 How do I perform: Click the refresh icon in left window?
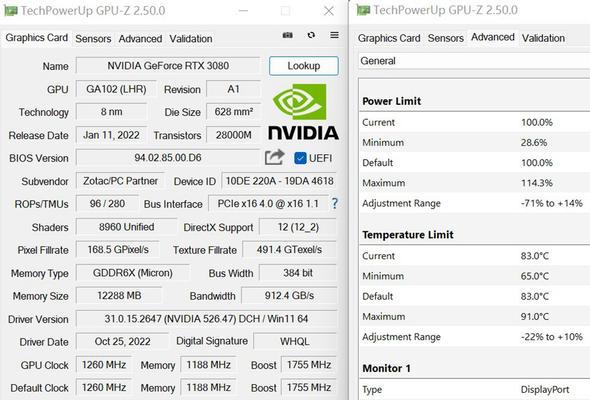(311, 35)
